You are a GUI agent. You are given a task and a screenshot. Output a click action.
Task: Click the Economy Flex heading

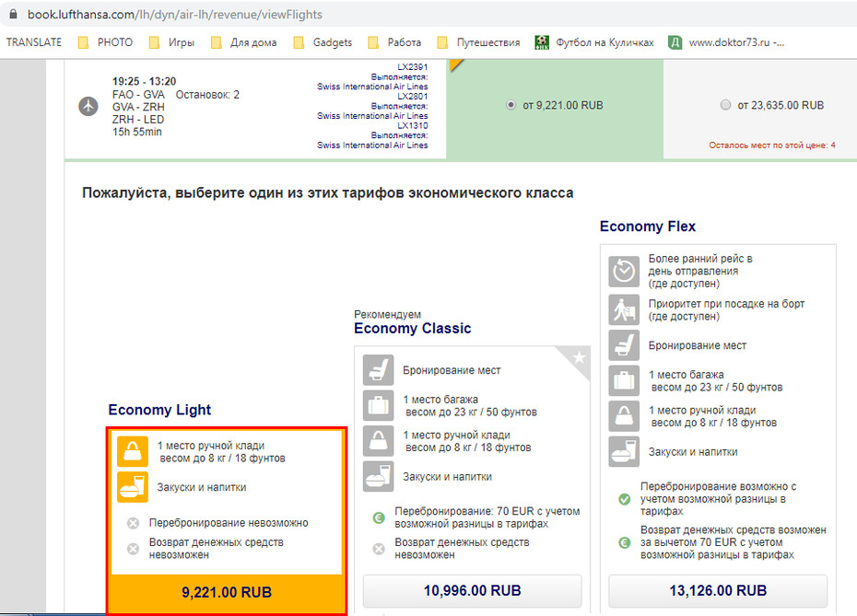(x=647, y=227)
